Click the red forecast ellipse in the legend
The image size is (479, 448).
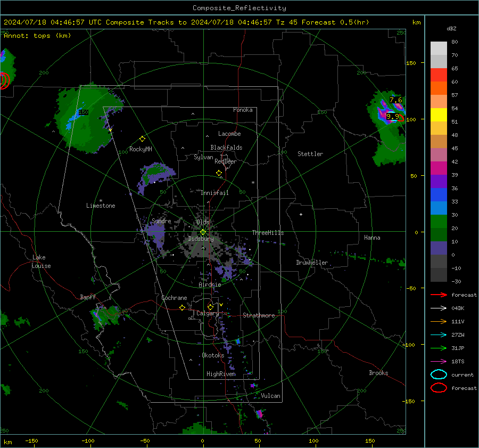(x=439, y=388)
